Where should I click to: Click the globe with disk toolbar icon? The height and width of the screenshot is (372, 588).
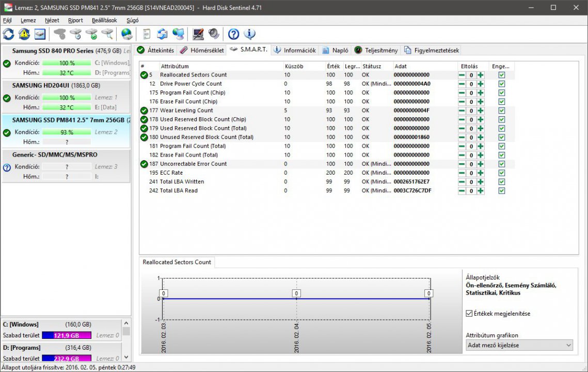coord(126,34)
